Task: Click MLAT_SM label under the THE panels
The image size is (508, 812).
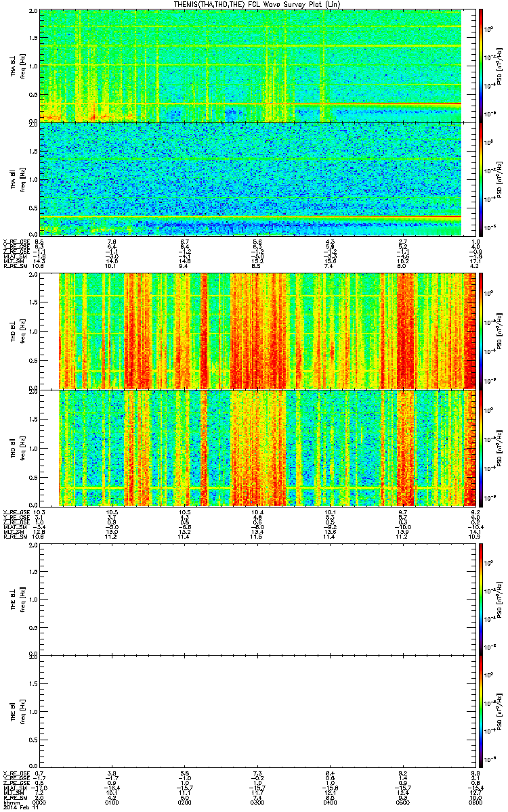Action: [14, 788]
